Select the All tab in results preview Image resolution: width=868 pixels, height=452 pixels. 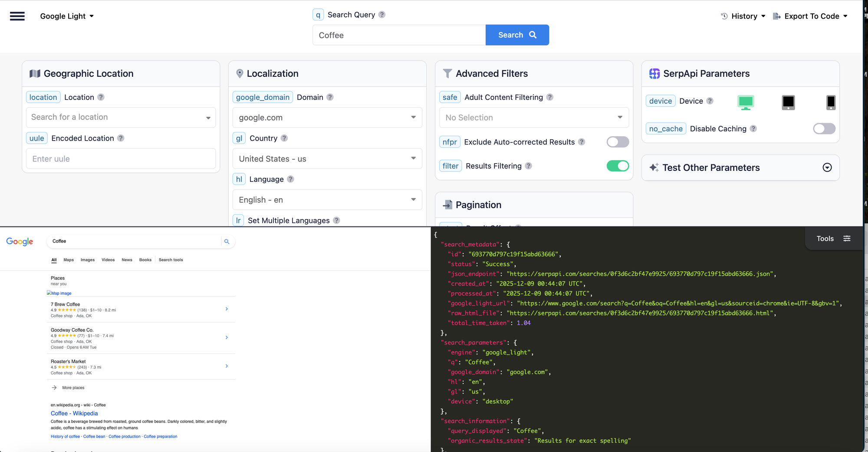tap(54, 260)
